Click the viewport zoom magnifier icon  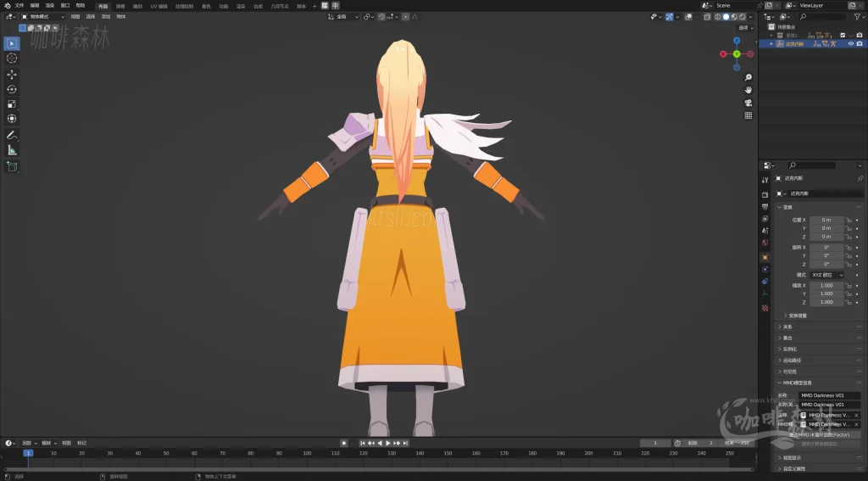[x=748, y=77]
